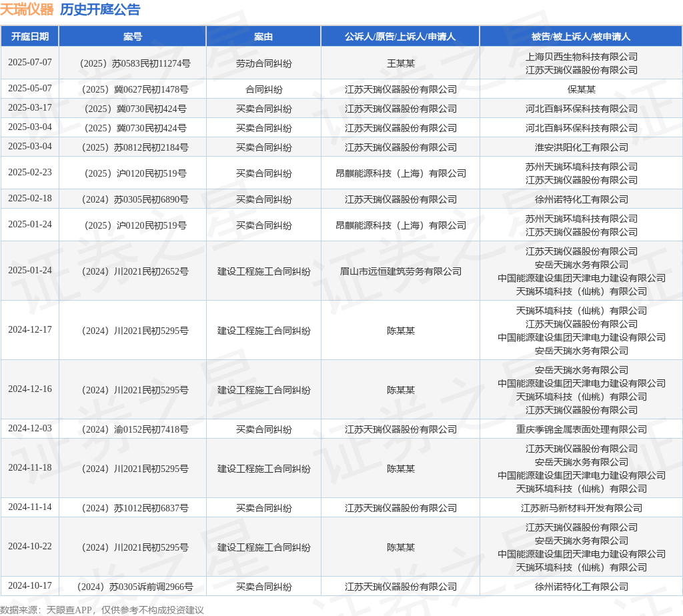Click the date cell 2024-11-14
The width and height of the screenshot is (683, 616).
click(29, 507)
